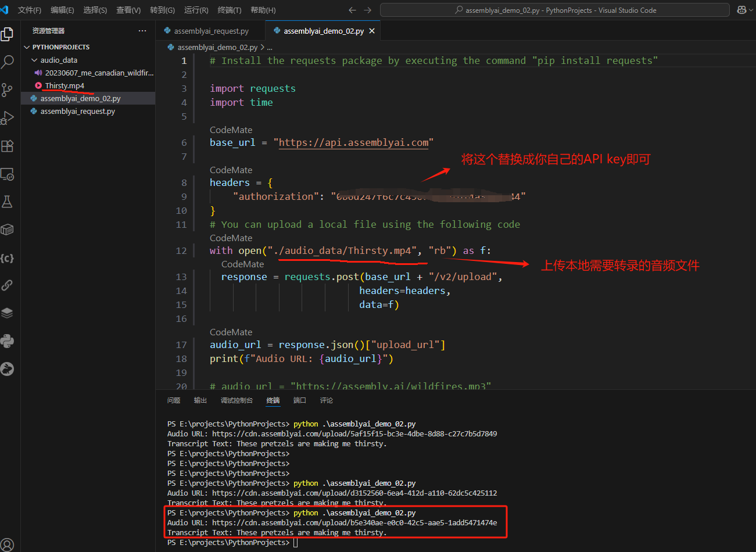This screenshot has height=552, width=756.
Task: Open the 转到(G) menu
Action: (162, 10)
